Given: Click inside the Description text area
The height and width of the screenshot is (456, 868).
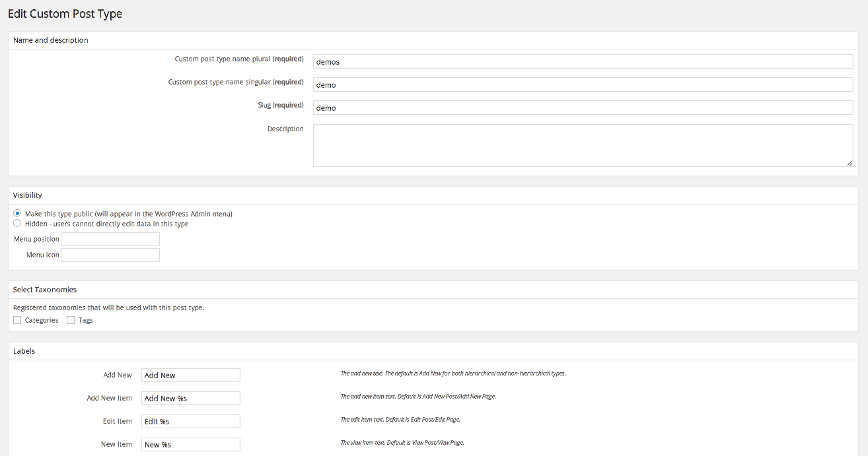Looking at the screenshot, I should pos(583,145).
